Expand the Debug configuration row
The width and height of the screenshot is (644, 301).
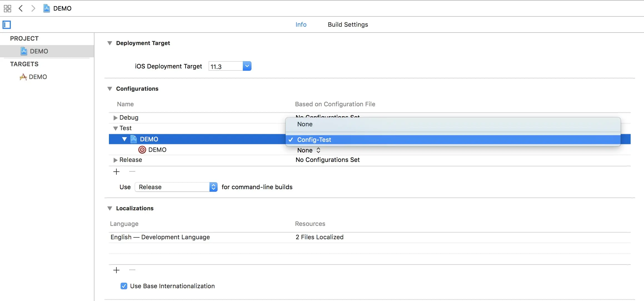click(115, 118)
